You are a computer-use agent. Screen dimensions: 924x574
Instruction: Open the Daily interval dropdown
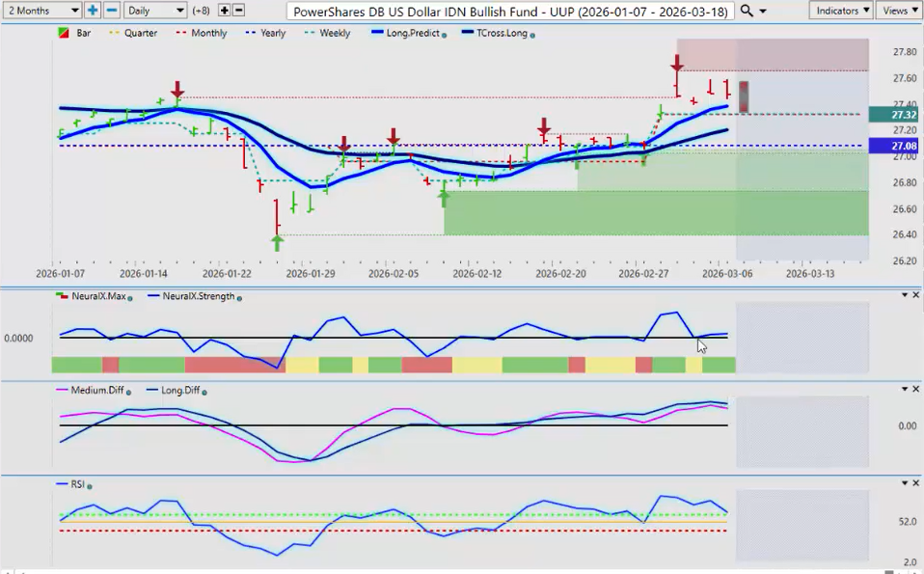[155, 11]
